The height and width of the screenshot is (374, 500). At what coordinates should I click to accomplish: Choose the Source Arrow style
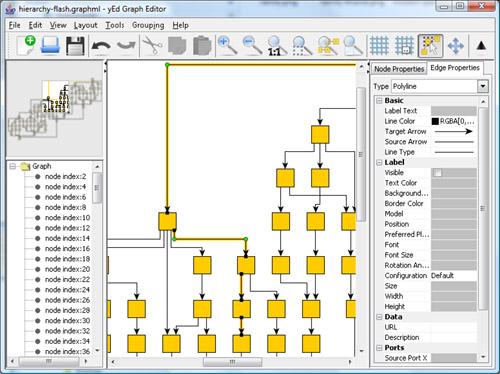[x=454, y=142]
